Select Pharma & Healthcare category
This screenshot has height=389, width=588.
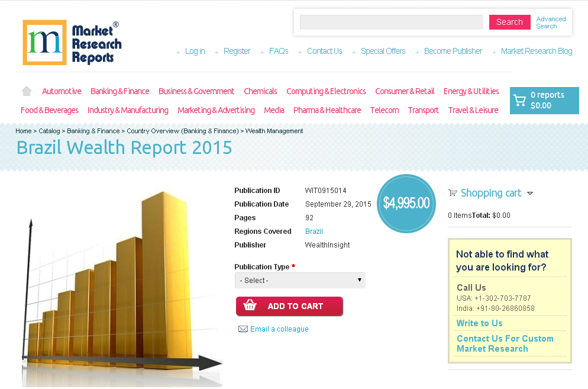327,110
